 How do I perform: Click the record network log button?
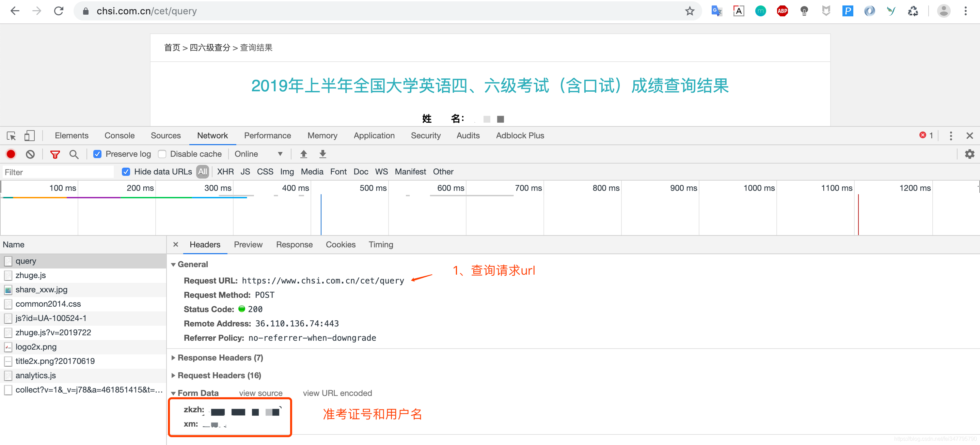11,154
